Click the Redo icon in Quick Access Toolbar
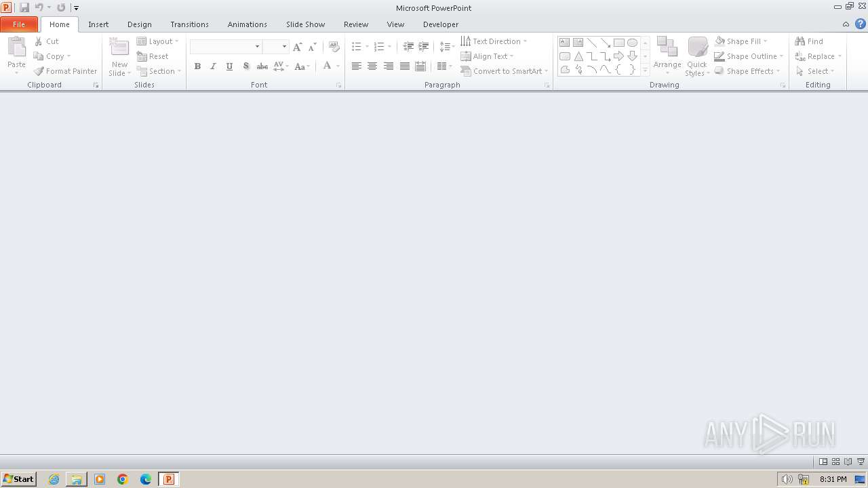 point(61,7)
